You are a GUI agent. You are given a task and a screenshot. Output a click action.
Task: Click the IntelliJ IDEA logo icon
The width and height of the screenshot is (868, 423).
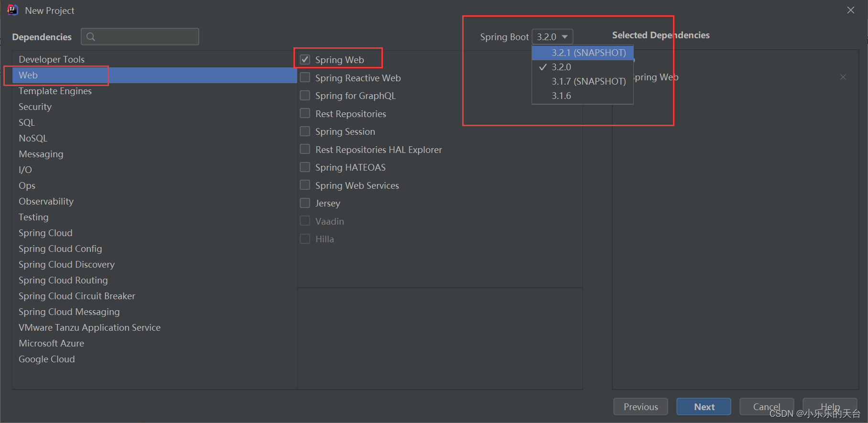point(12,10)
